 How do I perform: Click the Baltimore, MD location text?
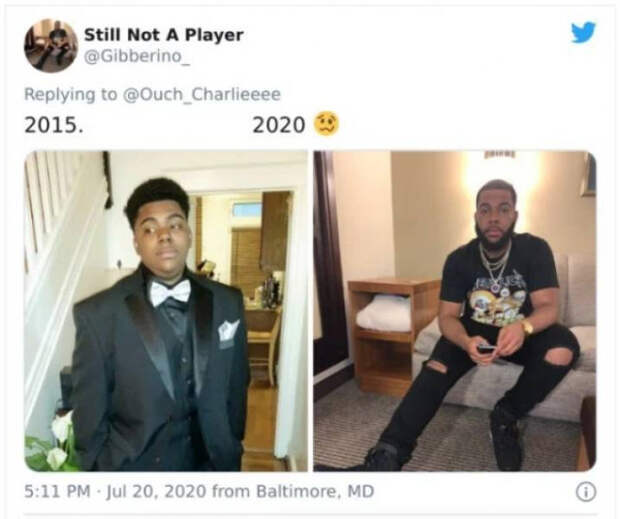coord(315,492)
